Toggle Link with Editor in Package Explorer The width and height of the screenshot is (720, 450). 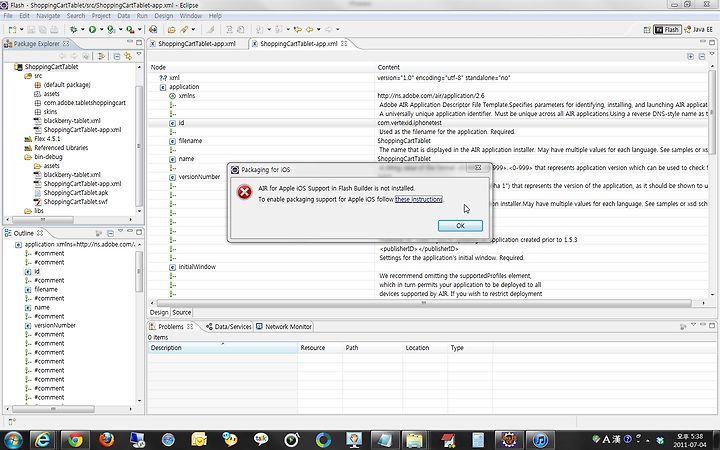click(x=128, y=56)
